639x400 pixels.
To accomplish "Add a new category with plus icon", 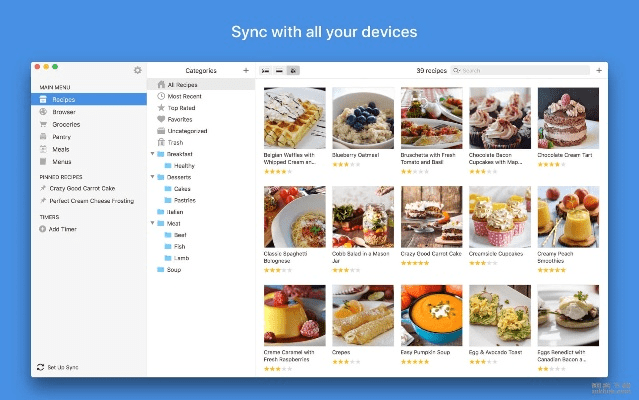I will (x=246, y=71).
